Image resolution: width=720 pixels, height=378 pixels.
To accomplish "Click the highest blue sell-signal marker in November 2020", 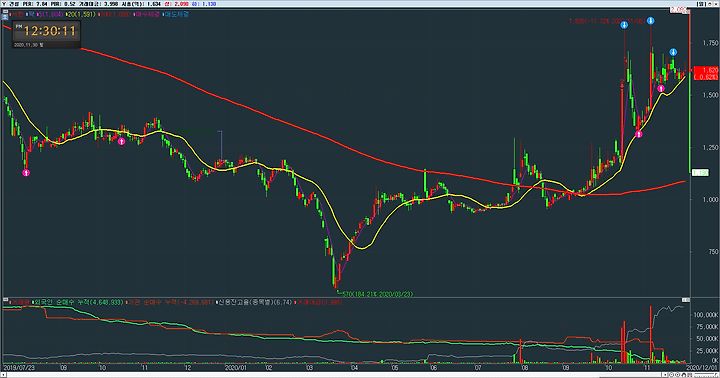I will click(651, 21).
